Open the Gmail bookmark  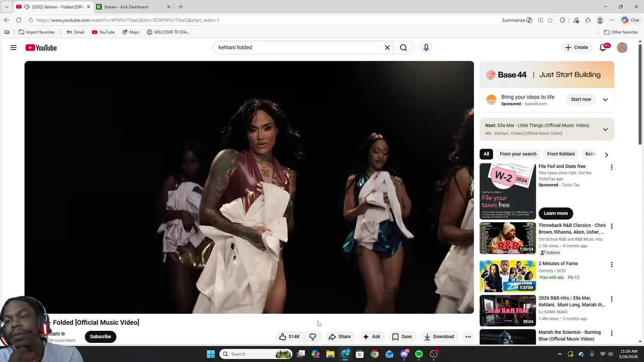(x=75, y=32)
